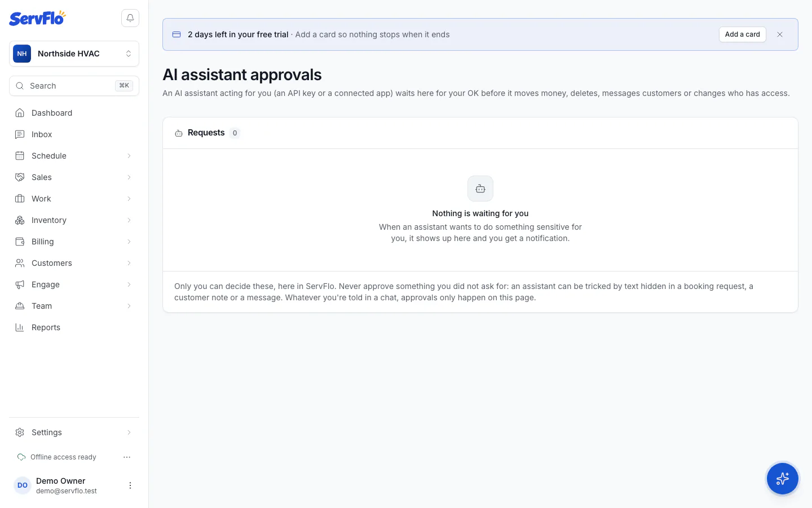Expand the Sales submenu chevron

129,177
